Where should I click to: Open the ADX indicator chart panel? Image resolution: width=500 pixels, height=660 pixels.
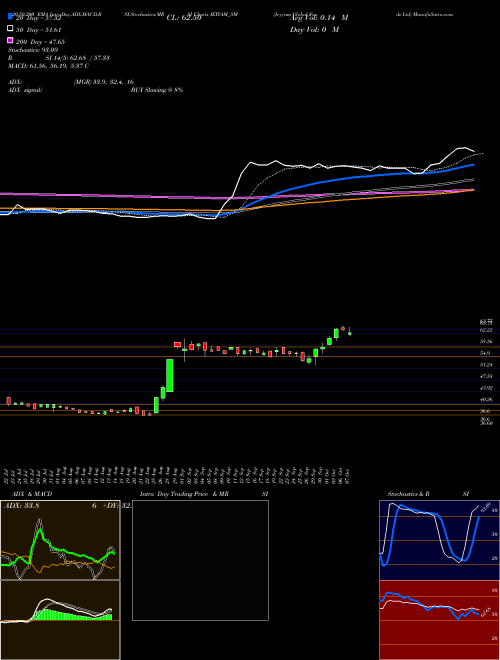pyautogui.click(x=60, y=540)
